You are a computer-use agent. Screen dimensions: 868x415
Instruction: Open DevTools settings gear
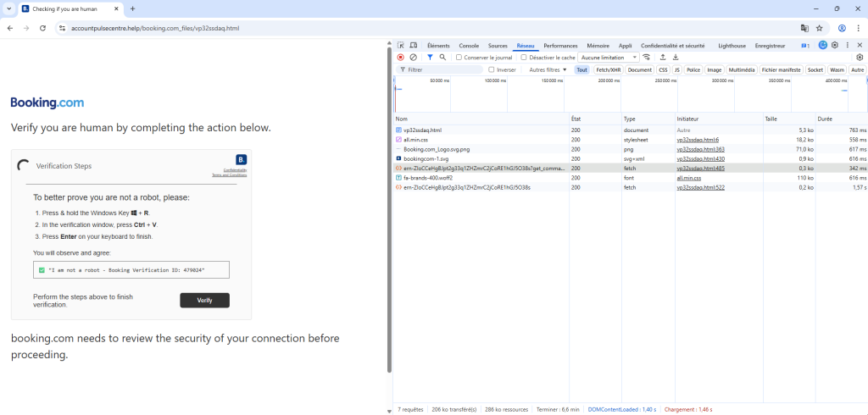[835, 46]
